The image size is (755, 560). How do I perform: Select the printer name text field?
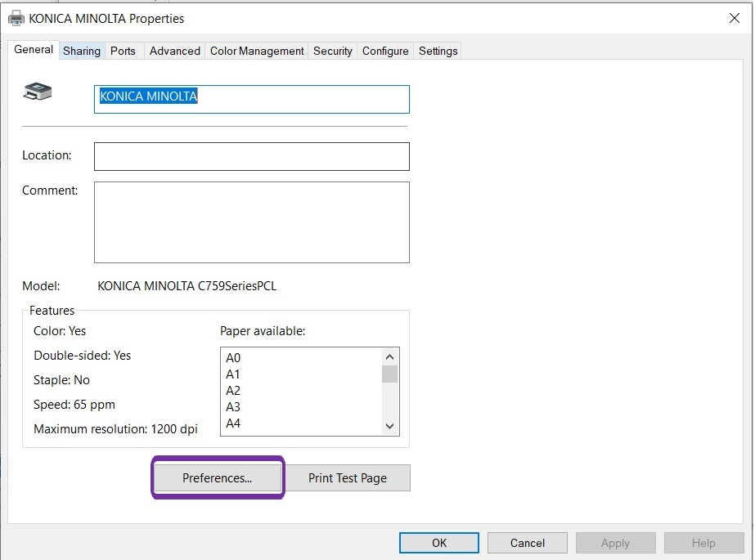(251, 98)
